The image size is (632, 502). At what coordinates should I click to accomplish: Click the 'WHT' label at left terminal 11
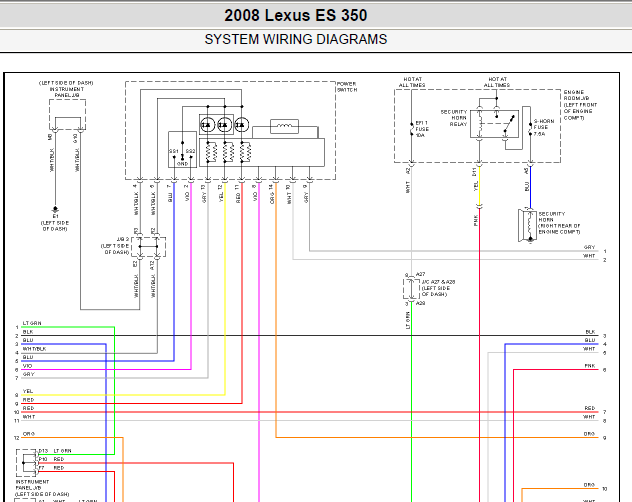point(29,417)
